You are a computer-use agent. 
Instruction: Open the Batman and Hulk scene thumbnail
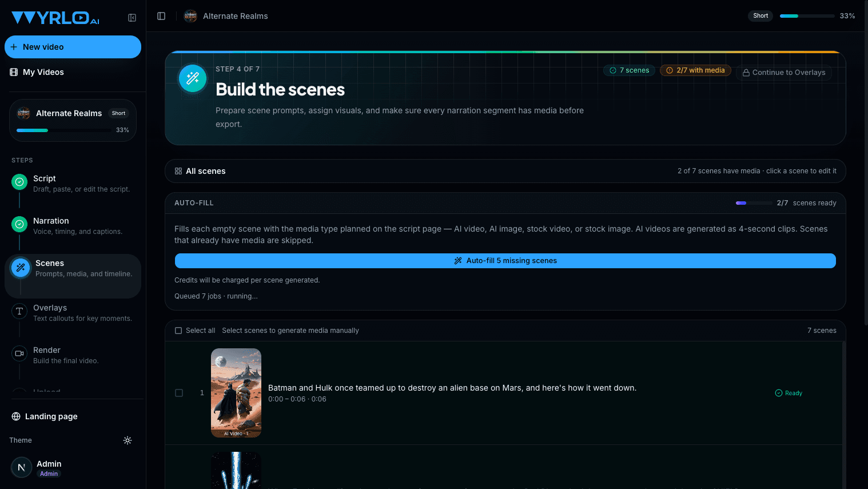(x=236, y=393)
